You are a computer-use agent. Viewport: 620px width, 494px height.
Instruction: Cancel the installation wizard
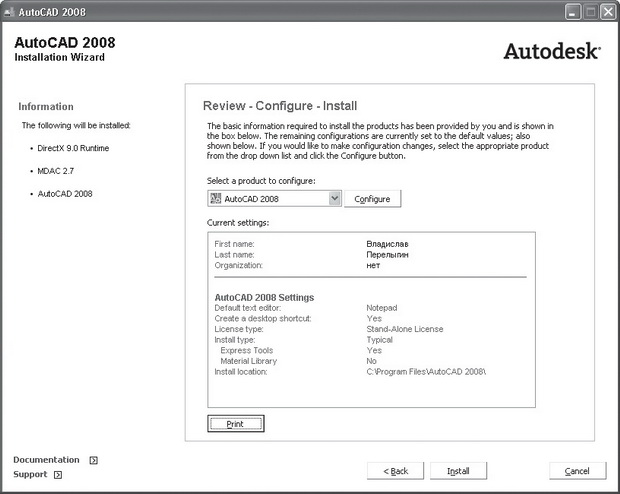pyautogui.click(x=577, y=471)
